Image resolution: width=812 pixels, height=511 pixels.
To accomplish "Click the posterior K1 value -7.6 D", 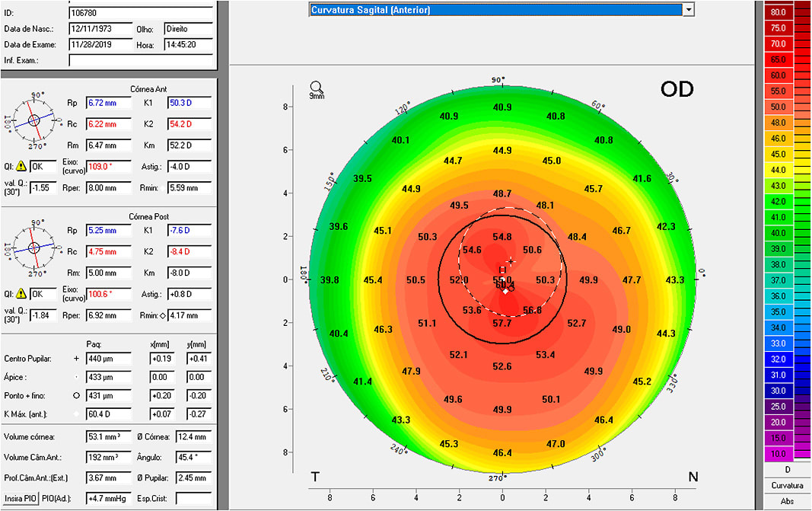I will pos(189,231).
